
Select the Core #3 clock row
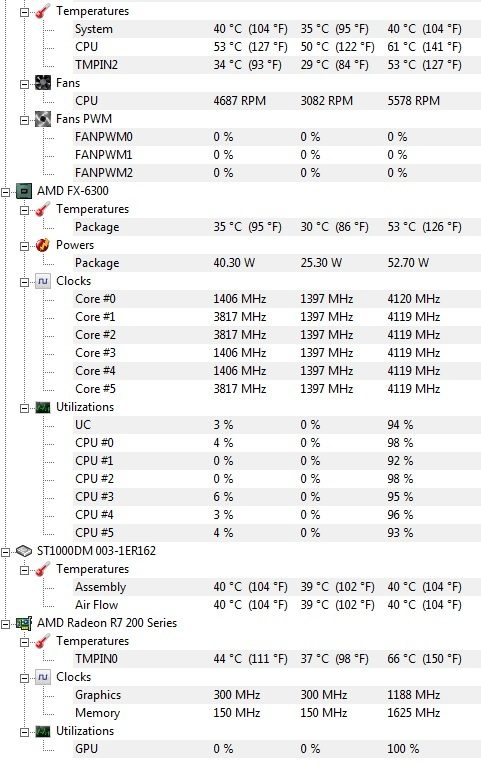click(x=276, y=353)
